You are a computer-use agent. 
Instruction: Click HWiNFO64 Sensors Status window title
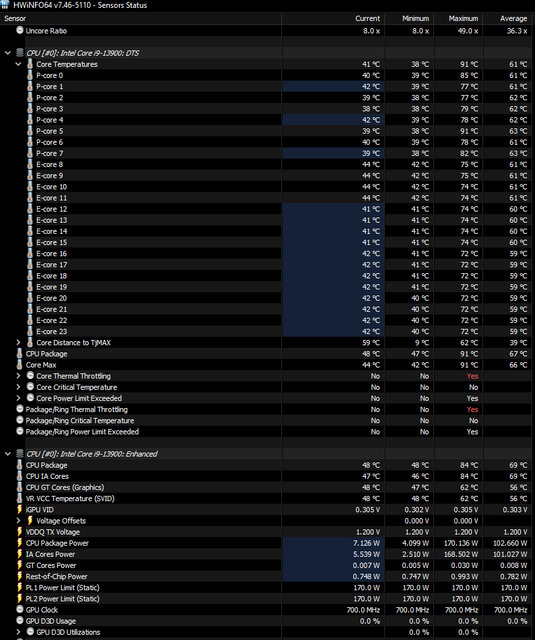coord(80,5)
